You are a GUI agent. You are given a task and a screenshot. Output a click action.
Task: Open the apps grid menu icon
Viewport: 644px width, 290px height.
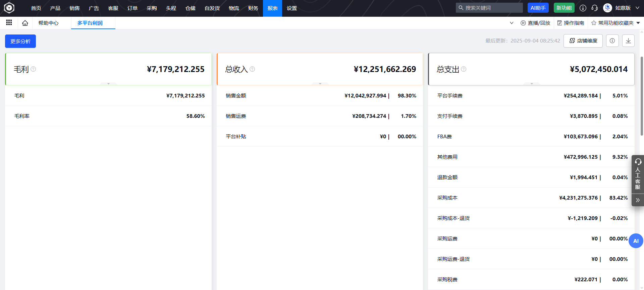pos(9,22)
